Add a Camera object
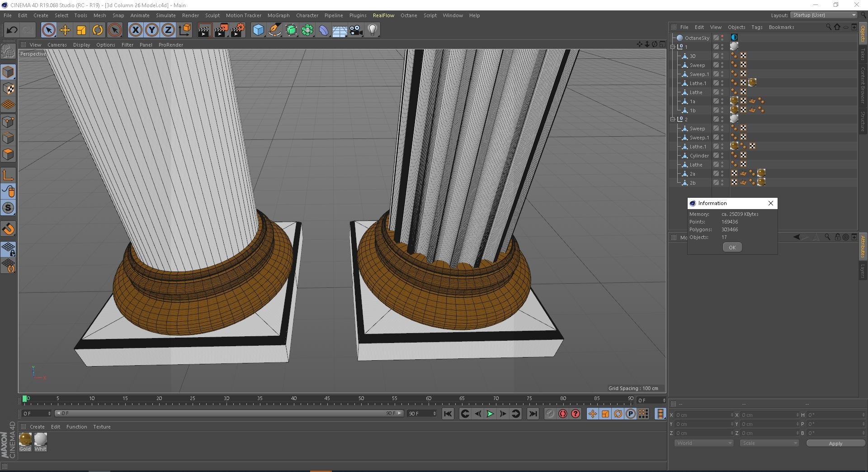Image resolution: width=868 pixels, height=472 pixels. 356,30
